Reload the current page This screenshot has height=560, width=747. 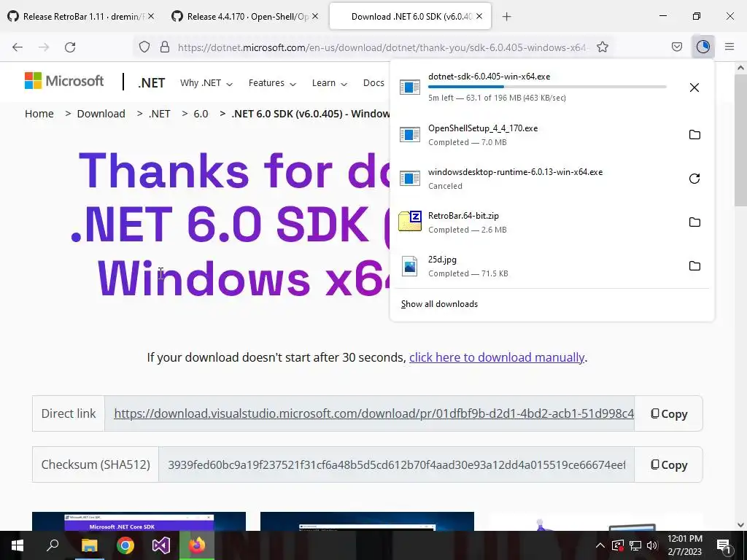[70, 47]
